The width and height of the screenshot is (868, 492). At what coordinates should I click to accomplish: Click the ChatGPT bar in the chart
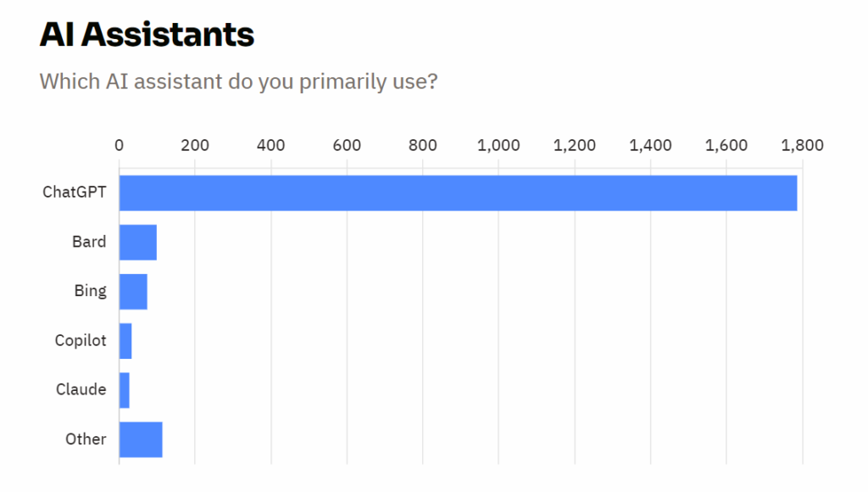pos(458,193)
